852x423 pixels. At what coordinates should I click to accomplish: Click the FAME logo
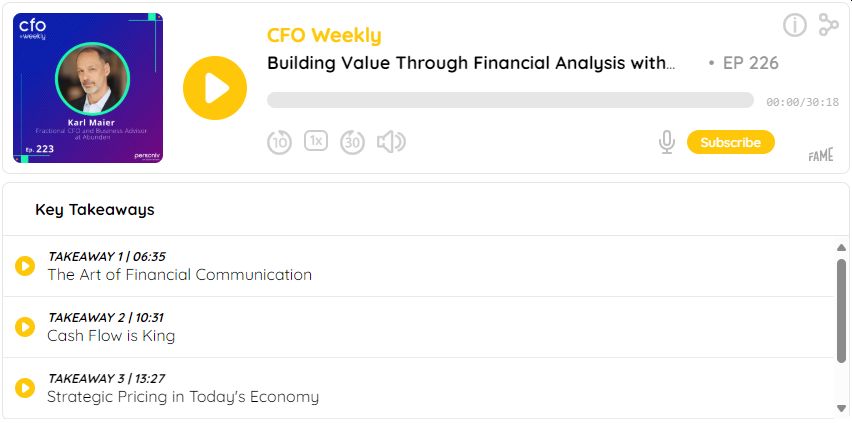(821, 156)
